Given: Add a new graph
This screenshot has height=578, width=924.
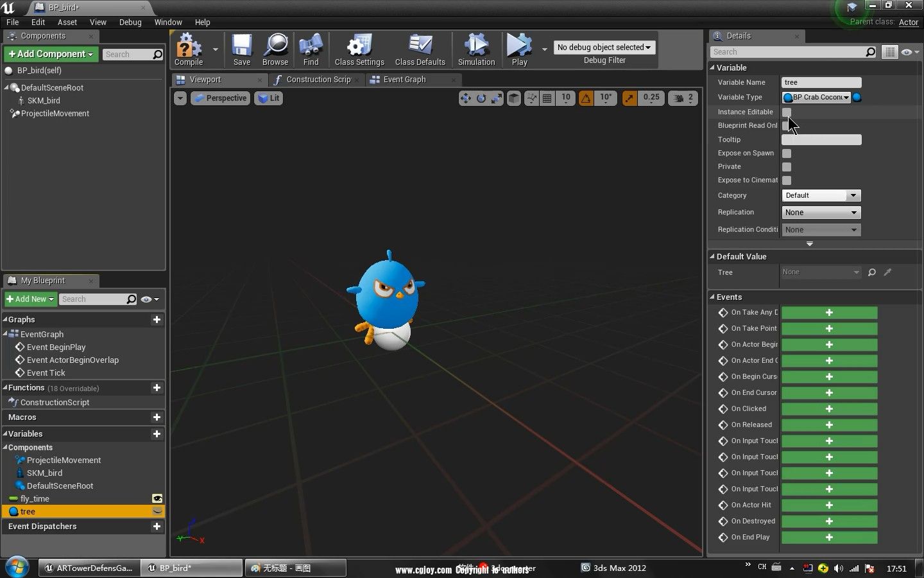Looking at the screenshot, I should point(157,320).
